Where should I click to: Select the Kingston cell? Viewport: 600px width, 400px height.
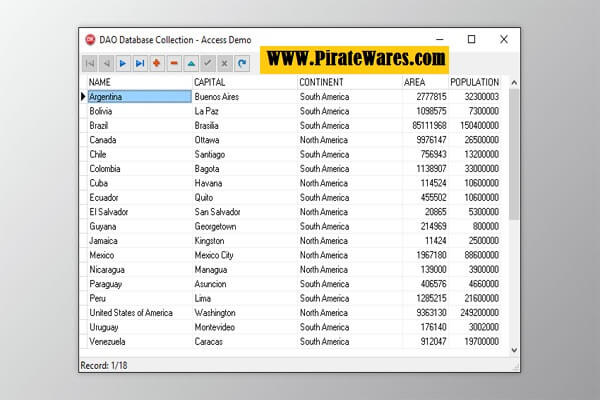click(x=245, y=241)
